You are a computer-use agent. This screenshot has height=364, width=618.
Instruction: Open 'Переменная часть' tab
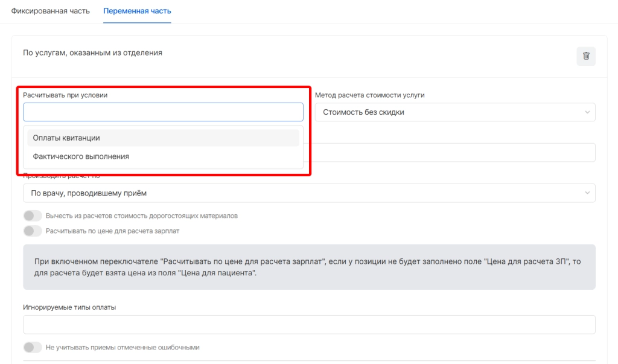pyautogui.click(x=137, y=11)
